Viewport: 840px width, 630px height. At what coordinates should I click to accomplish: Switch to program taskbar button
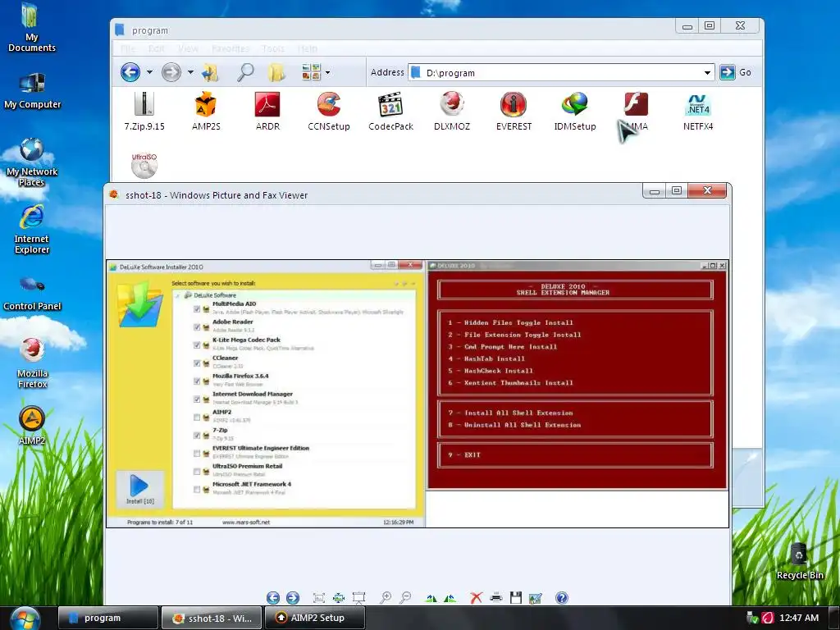(x=107, y=618)
